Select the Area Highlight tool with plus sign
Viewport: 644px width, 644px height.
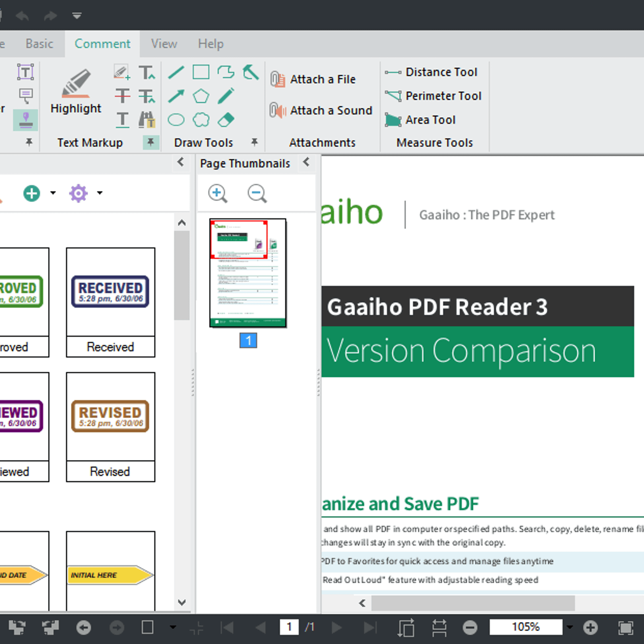point(122,72)
